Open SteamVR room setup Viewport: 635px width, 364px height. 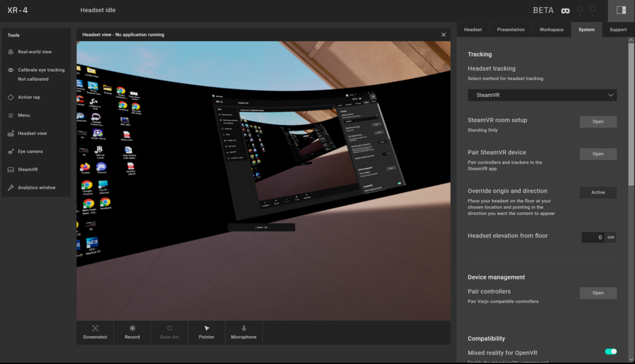pos(598,122)
